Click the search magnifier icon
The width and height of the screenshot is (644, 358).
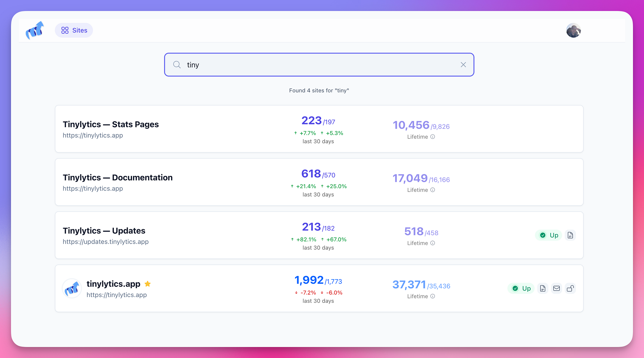(177, 65)
